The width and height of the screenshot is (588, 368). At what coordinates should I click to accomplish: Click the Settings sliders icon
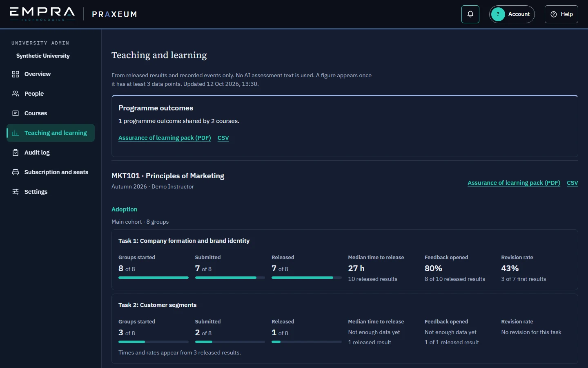(16, 192)
